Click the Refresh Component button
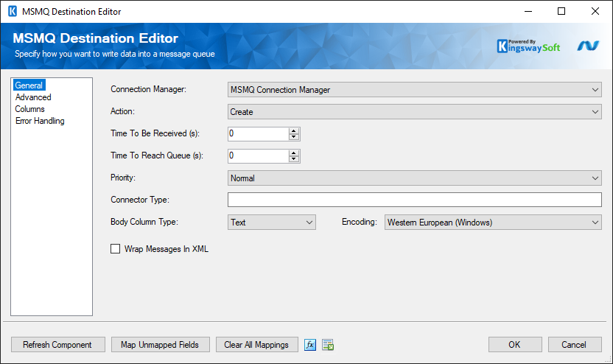Screen dimensions: 613x364 pyautogui.click(x=58, y=345)
